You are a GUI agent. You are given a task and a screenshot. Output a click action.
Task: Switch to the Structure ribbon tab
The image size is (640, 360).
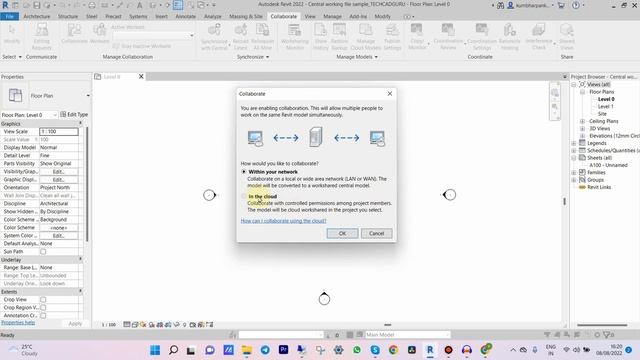click(68, 16)
